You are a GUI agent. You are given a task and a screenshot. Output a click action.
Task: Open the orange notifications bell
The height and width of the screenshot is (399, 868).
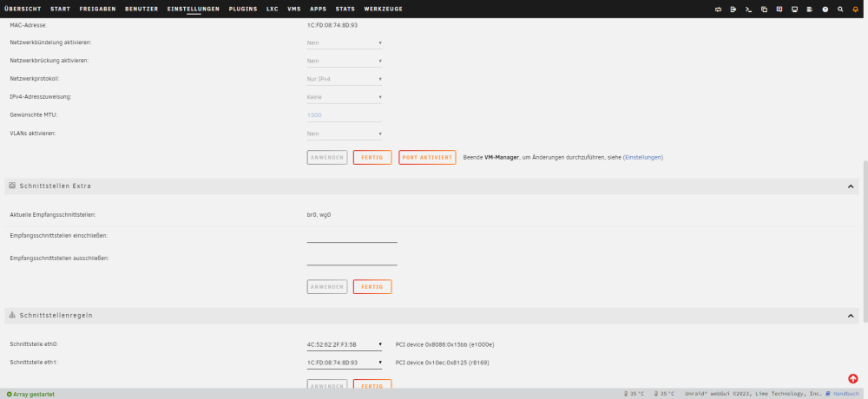[855, 10]
